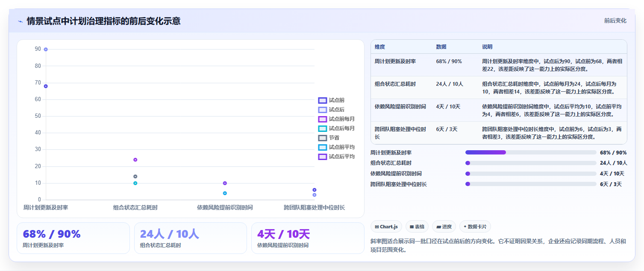Select the 数据卡片 tag
The width and height of the screenshot is (644, 271).
pos(476,227)
